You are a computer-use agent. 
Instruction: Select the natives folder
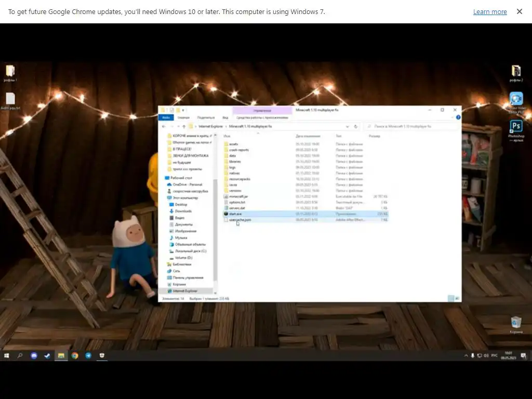(x=234, y=173)
